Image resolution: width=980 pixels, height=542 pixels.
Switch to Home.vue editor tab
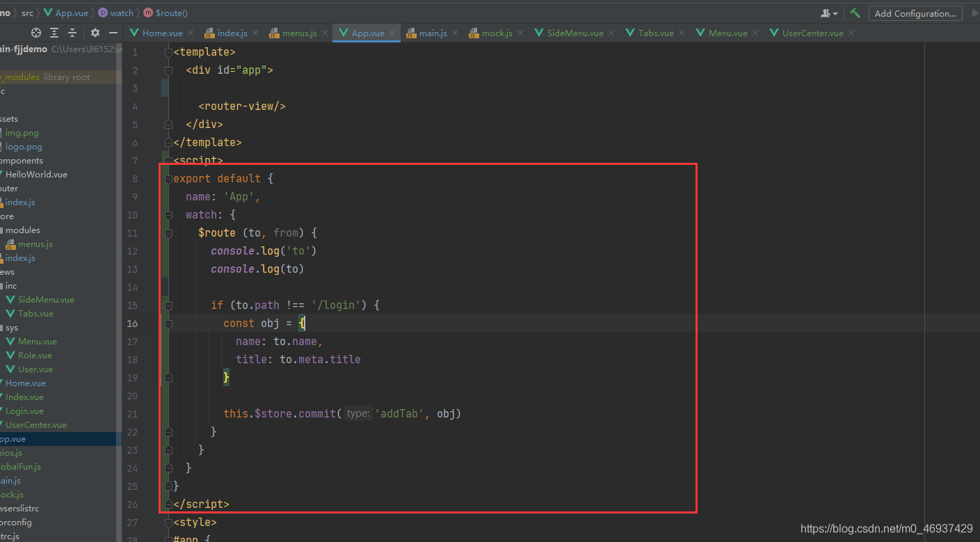[162, 33]
